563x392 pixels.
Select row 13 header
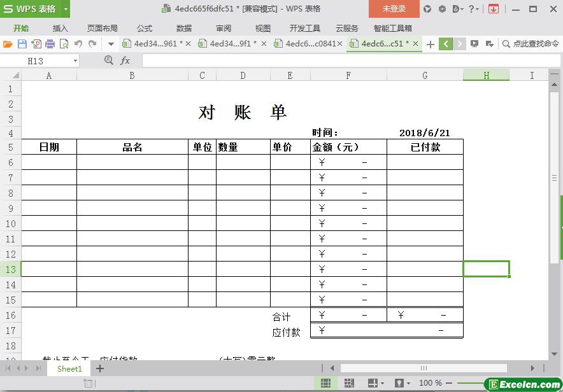(10, 269)
